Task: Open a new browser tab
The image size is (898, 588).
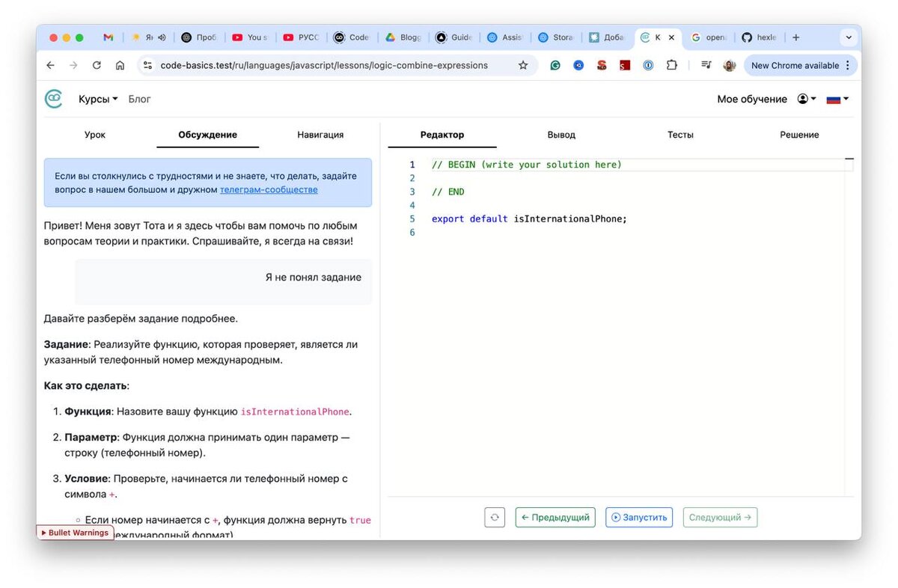Action: tap(795, 37)
